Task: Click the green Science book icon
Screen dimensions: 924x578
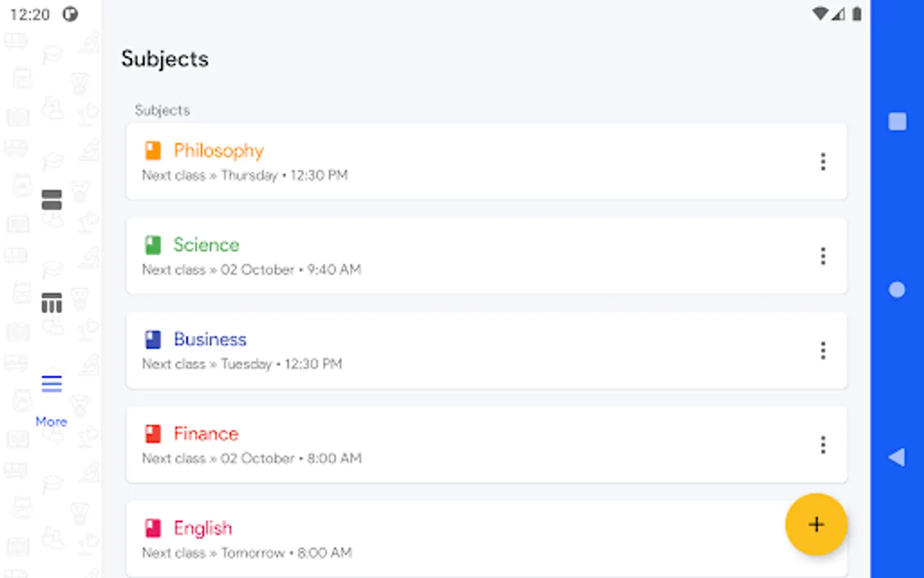Action: tap(153, 245)
